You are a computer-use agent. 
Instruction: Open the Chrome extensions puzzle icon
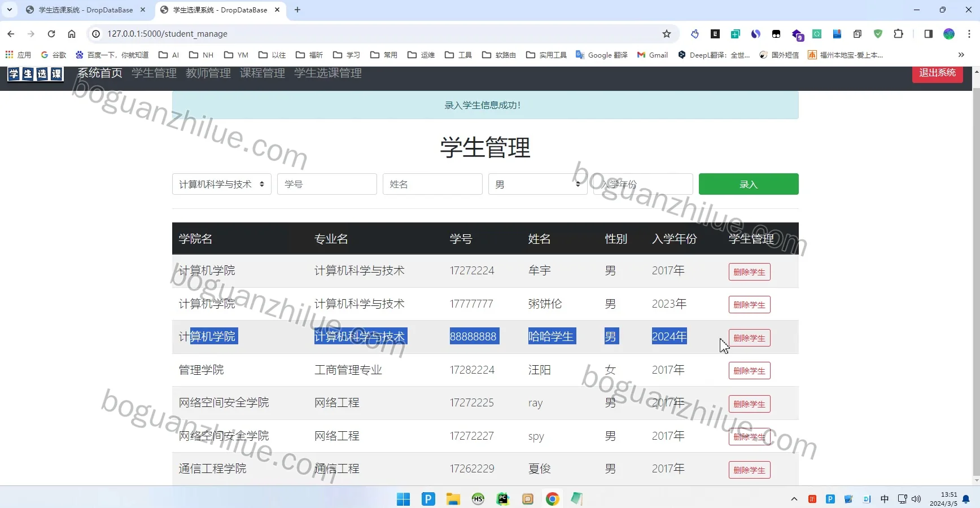(898, 34)
